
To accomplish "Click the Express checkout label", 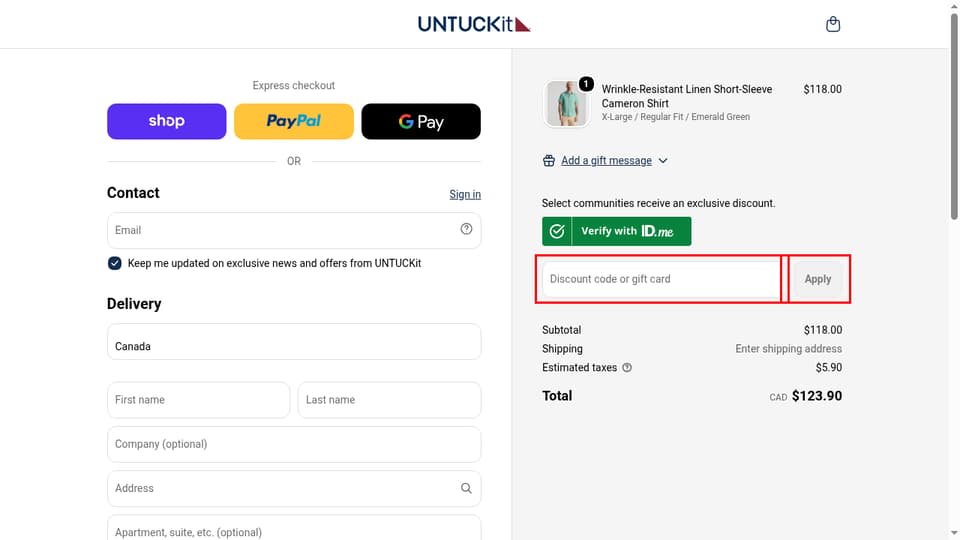I will [294, 86].
